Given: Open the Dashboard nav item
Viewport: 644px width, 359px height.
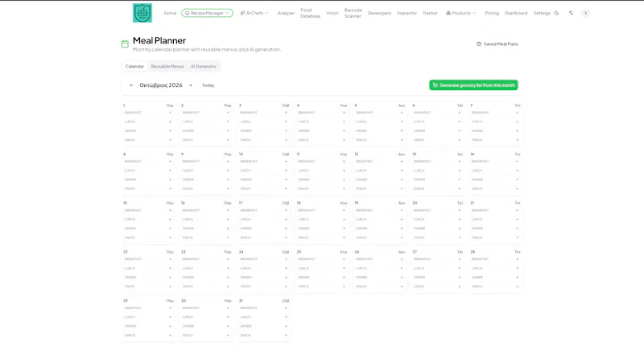Looking at the screenshot, I should coord(516,13).
